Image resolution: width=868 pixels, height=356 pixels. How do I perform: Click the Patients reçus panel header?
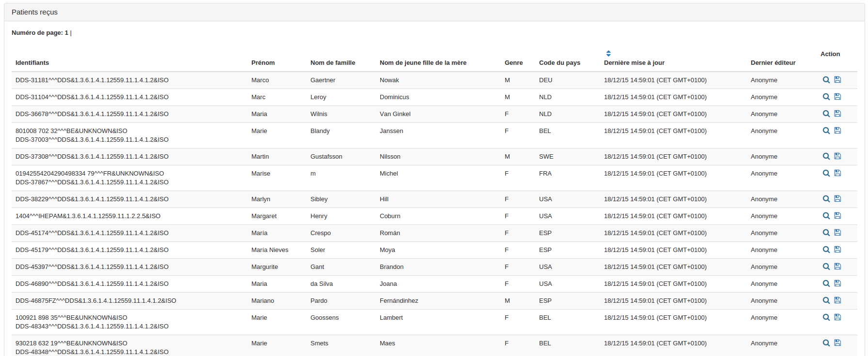tap(34, 12)
